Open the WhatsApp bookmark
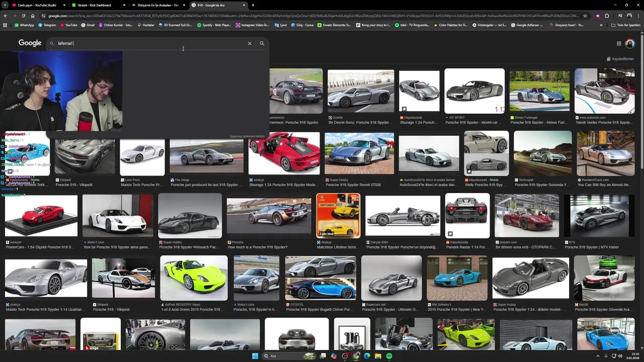The height and width of the screenshot is (362, 644). 24,25
